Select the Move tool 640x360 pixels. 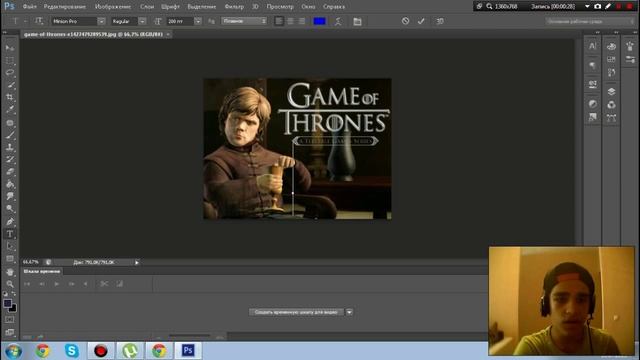point(10,48)
